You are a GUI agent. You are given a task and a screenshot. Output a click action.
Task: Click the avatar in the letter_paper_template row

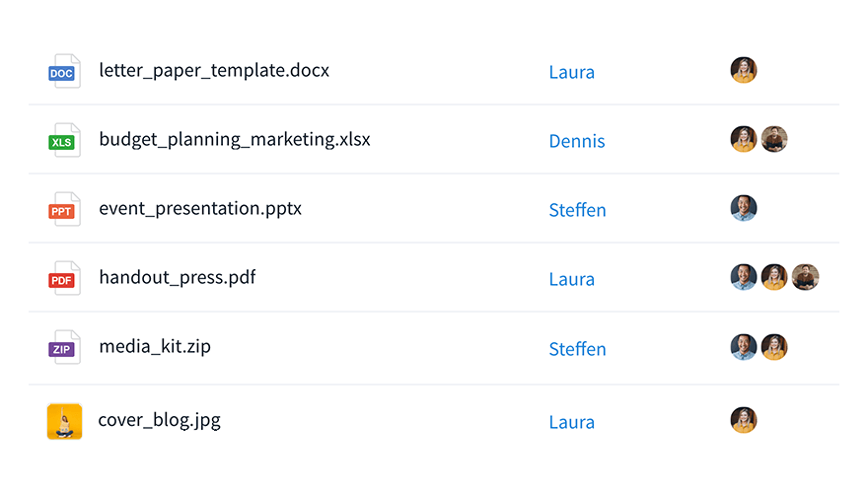(x=744, y=70)
